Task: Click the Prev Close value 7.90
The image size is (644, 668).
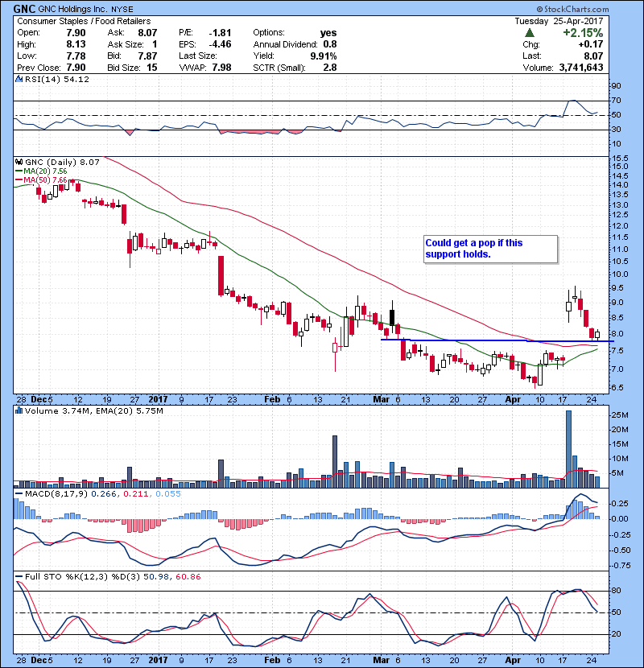Action: pyautogui.click(x=76, y=68)
